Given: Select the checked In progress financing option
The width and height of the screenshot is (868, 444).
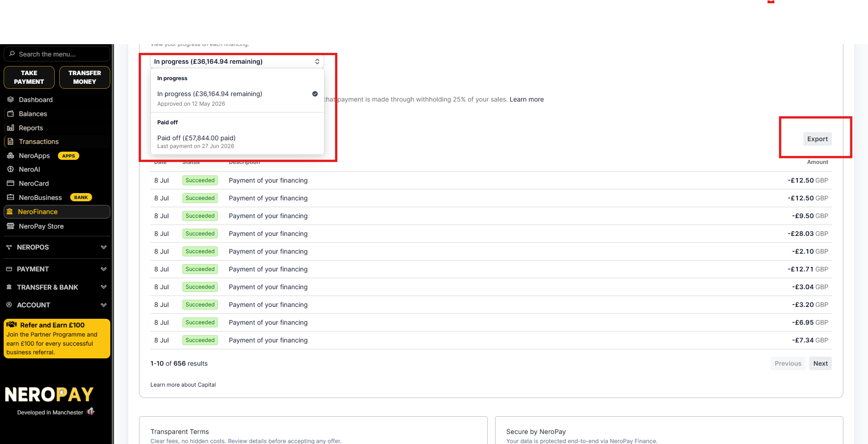Looking at the screenshot, I should [238, 98].
